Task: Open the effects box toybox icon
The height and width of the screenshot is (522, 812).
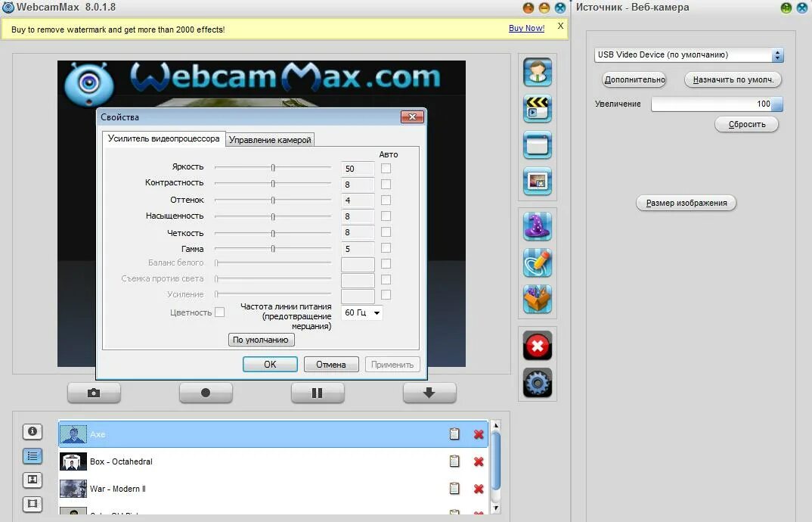Action: click(x=537, y=299)
